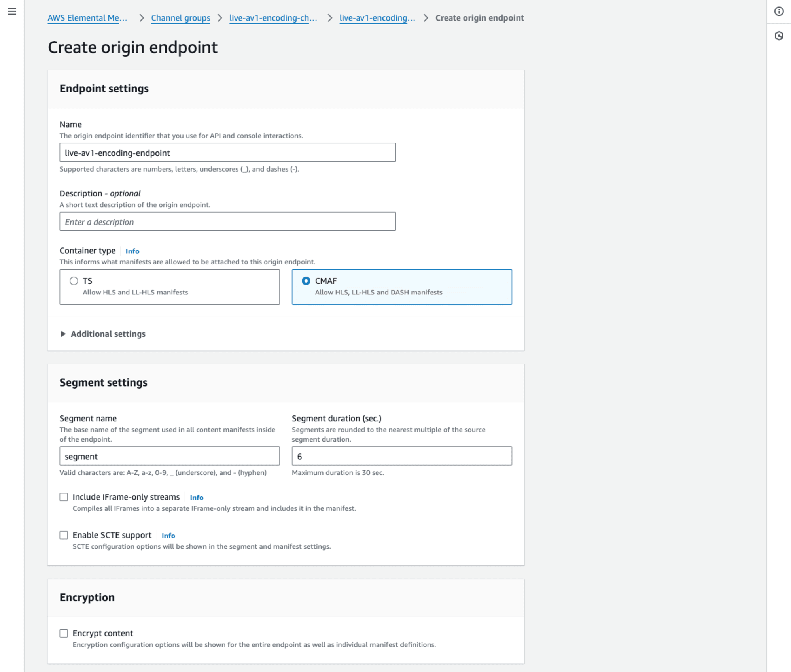This screenshot has width=791, height=672.
Task: Click the Create origin endpoint breadcrumb text
Action: (x=480, y=18)
